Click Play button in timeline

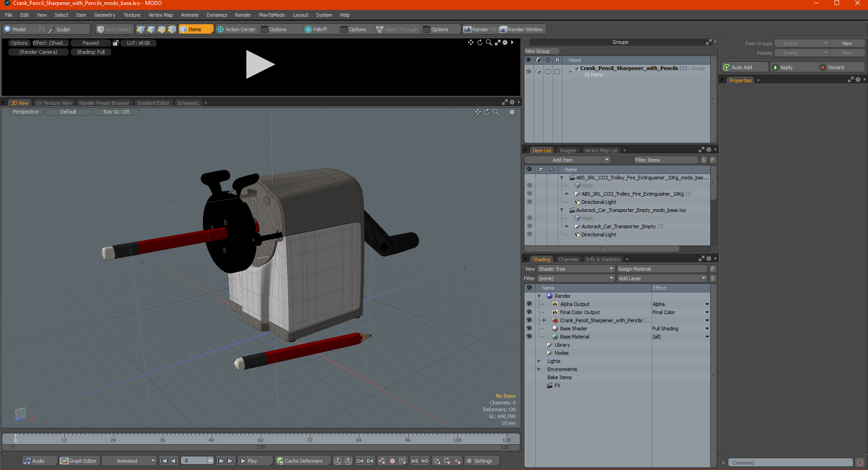coord(255,461)
